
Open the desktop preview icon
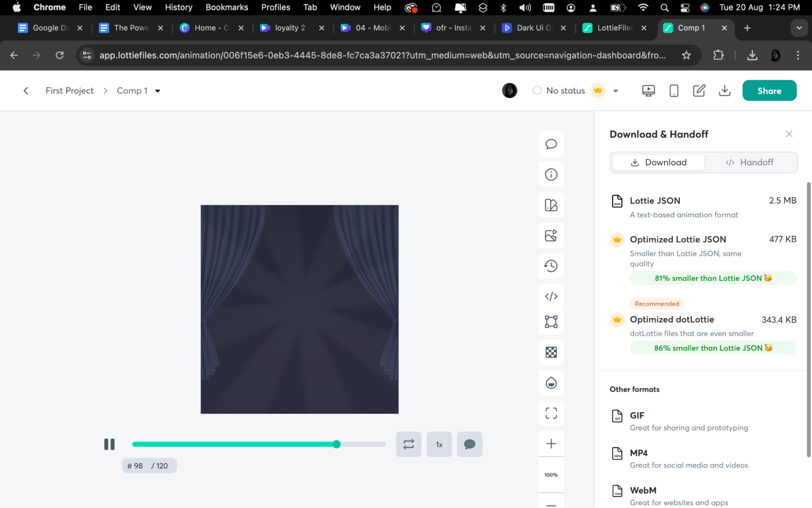[648, 91]
